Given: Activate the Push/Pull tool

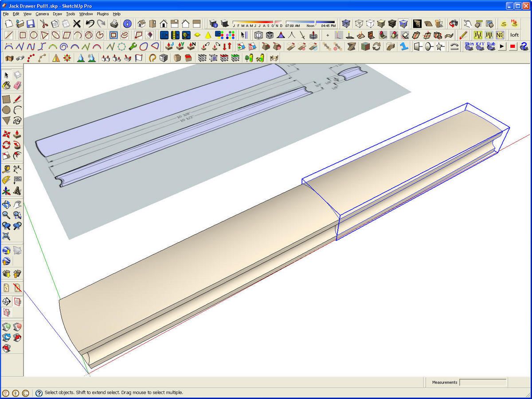Looking at the screenshot, I should tap(17, 134).
